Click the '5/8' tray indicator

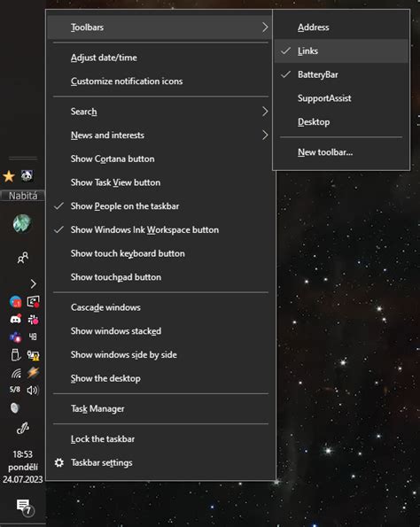point(15,390)
